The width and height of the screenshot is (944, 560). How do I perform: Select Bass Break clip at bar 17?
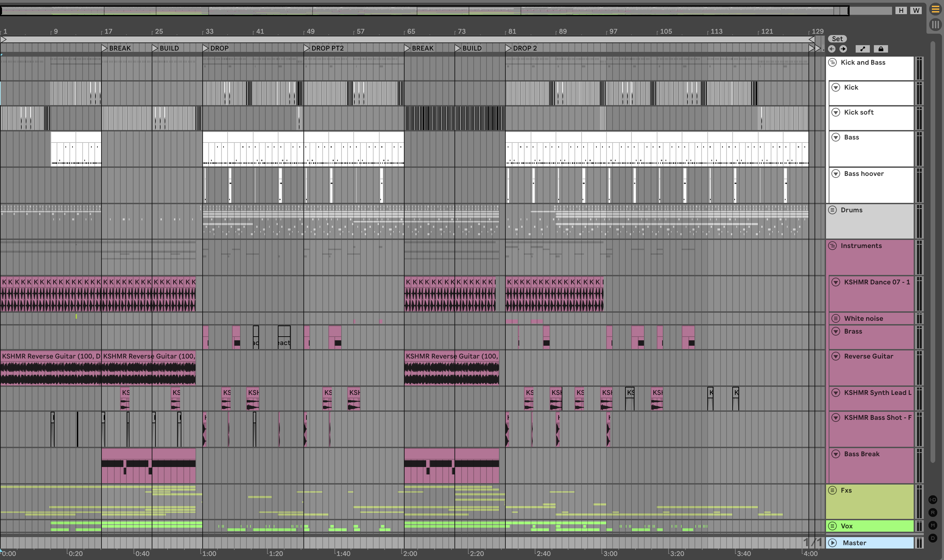148,466
